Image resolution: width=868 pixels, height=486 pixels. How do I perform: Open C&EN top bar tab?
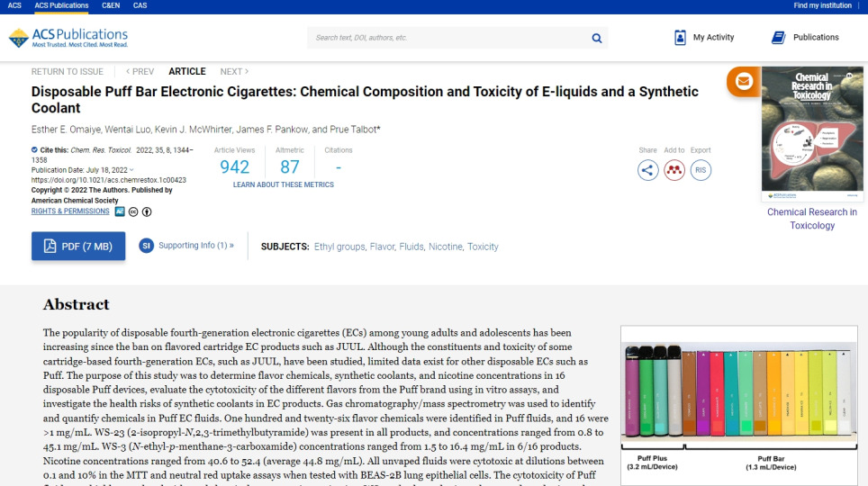click(111, 5)
